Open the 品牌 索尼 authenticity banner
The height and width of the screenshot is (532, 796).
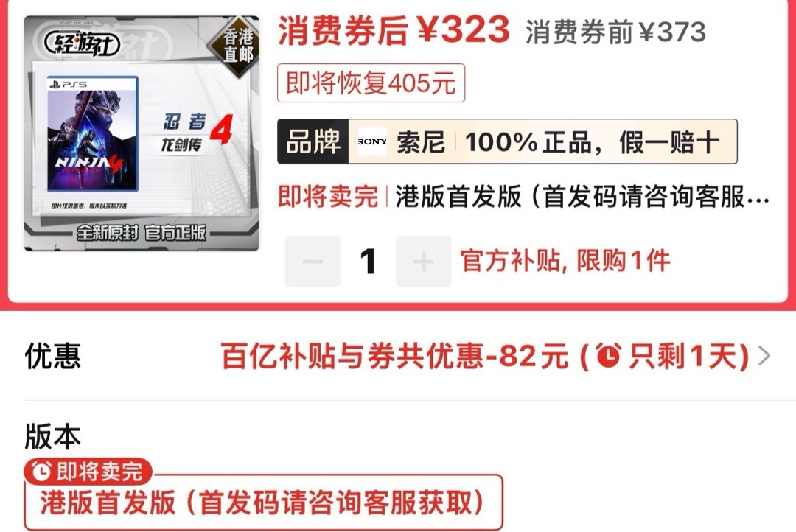(507, 141)
